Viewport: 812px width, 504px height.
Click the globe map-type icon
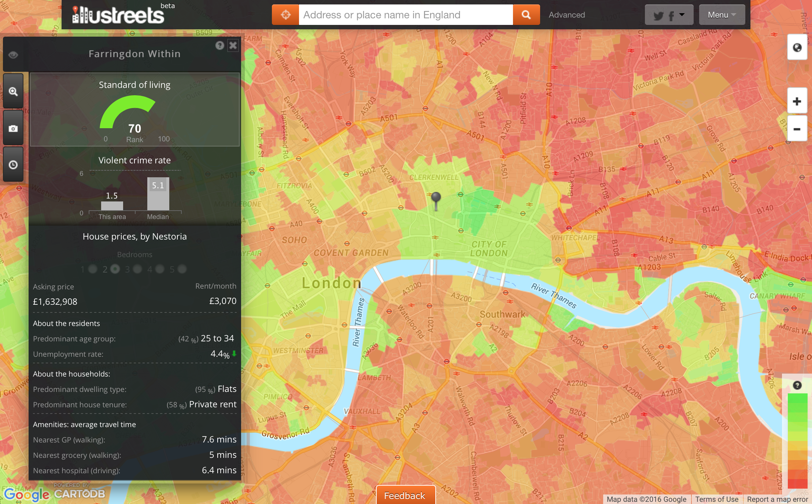[x=797, y=48]
